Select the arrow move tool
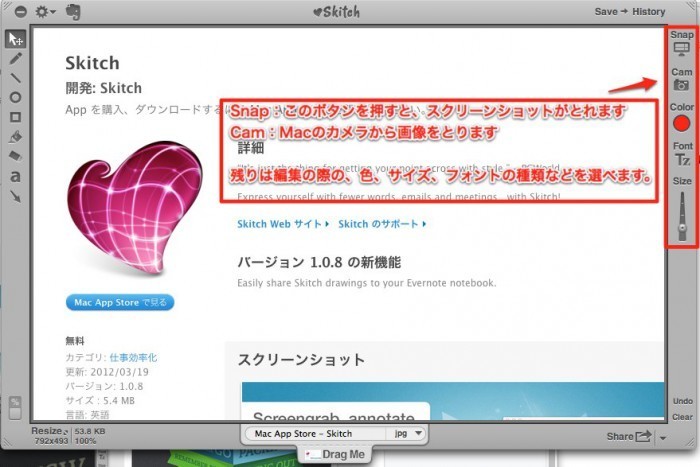This screenshot has height=467, width=700. tap(16, 39)
